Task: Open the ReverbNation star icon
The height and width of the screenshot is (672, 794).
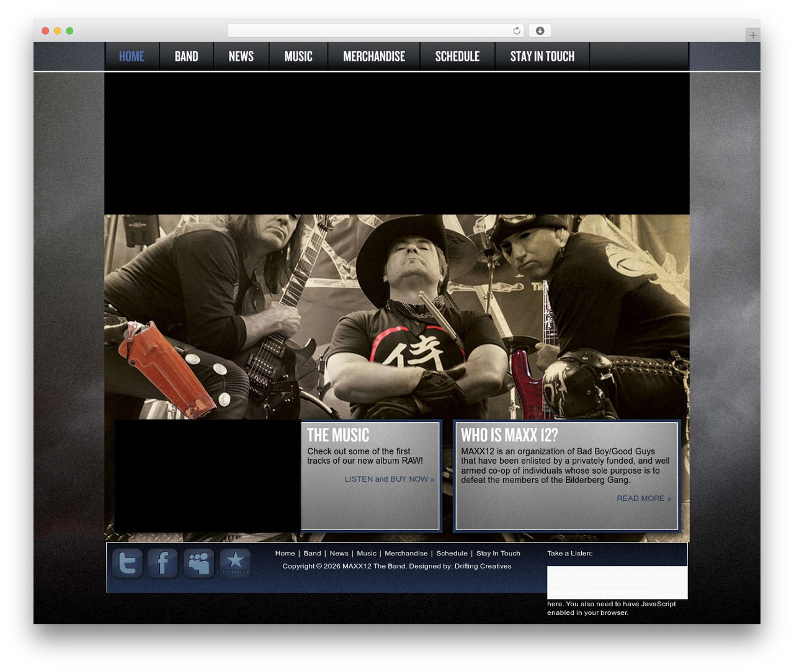Action: (235, 563)
